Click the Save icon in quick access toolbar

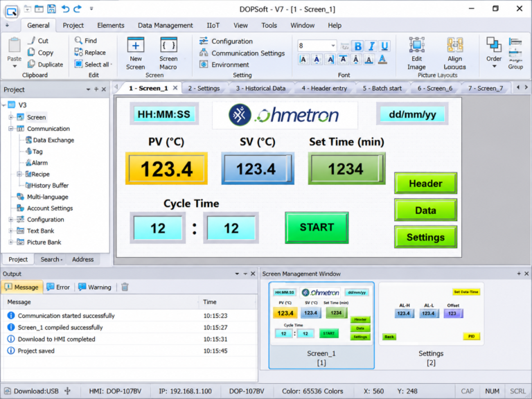click(51, 9)
